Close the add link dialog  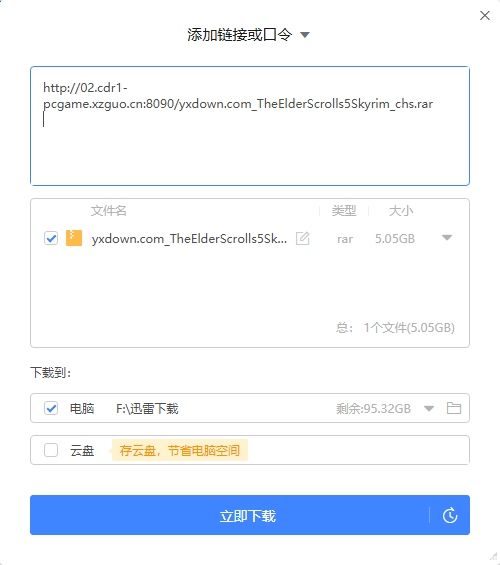[485, 15]
